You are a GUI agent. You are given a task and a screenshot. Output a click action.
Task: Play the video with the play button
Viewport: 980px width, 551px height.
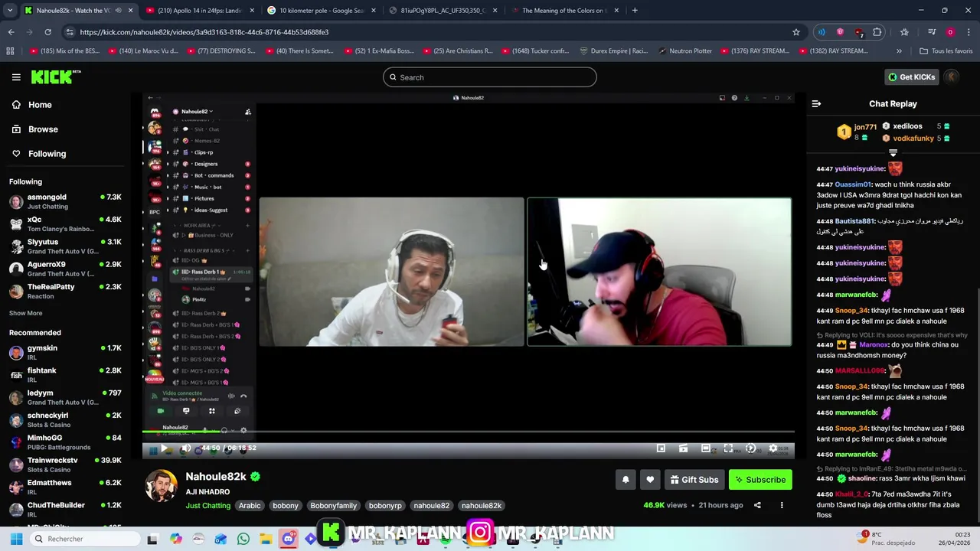164,448
